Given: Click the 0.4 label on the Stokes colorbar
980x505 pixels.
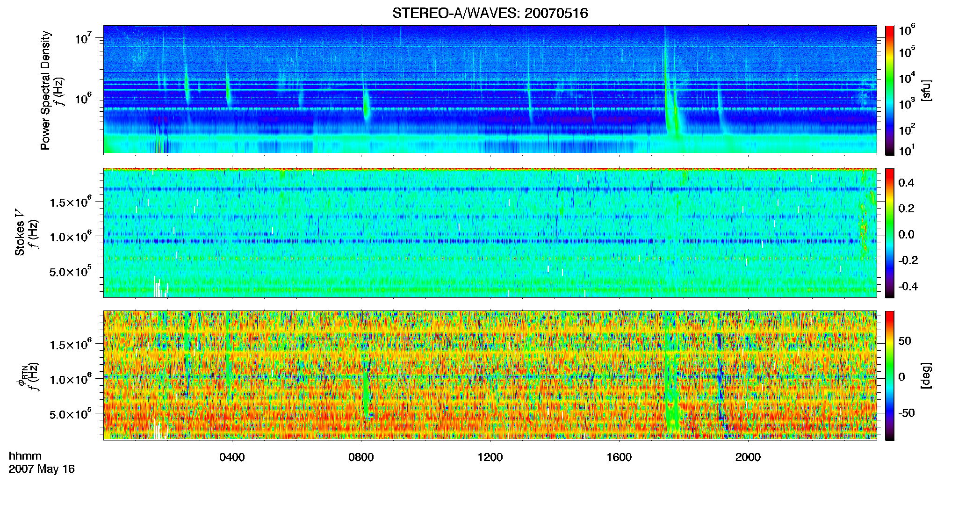Looking at the screenshot, I should pos(907,183).
